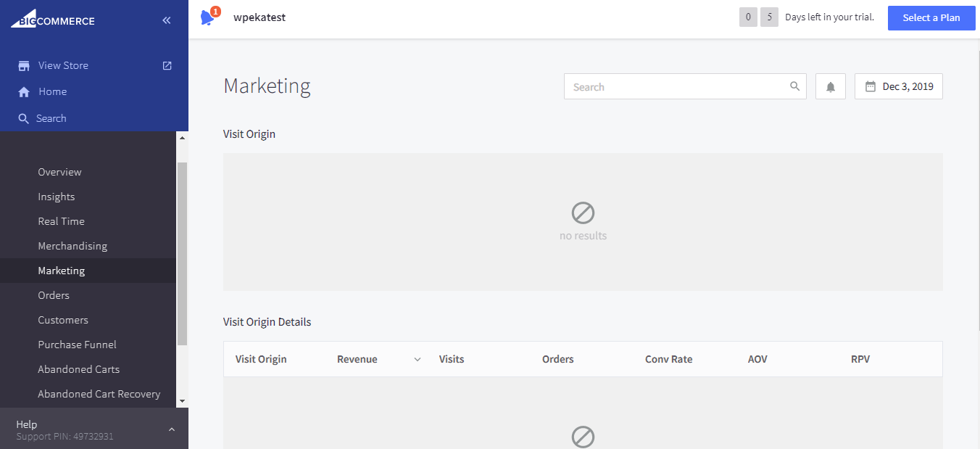
Task: Open Search using the sidebar magnifier icon
Action: pos(24,118)
